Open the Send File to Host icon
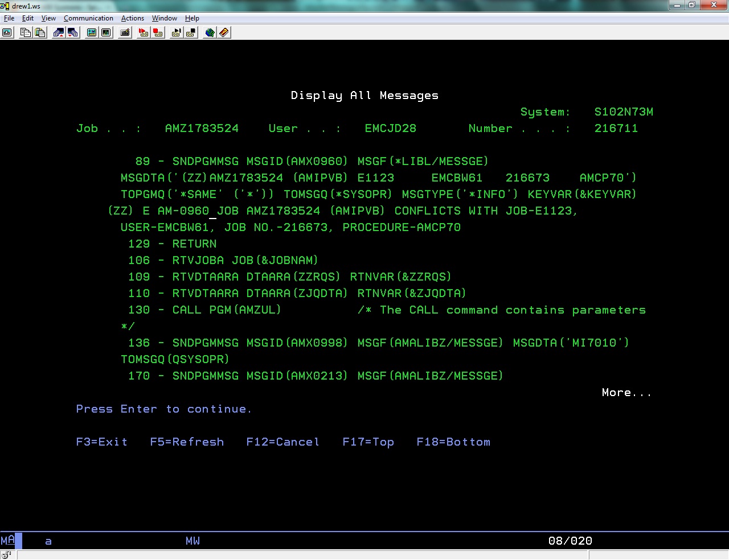 point(58,32)
